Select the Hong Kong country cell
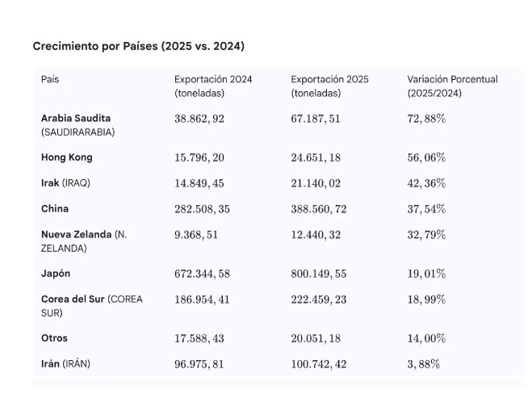Screen dimensions: 532x415 coord(67,157)
